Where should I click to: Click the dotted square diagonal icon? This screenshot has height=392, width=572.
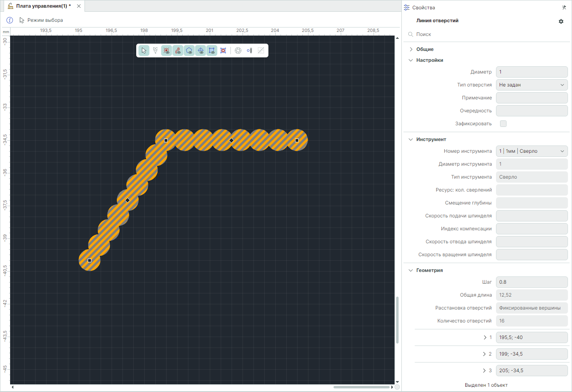pos(261,51)
